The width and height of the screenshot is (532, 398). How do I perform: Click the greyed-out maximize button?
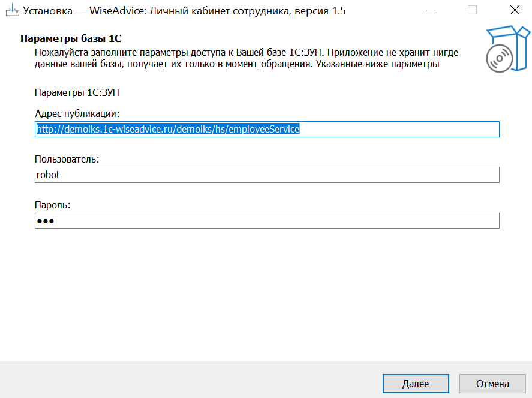point(472,10)
